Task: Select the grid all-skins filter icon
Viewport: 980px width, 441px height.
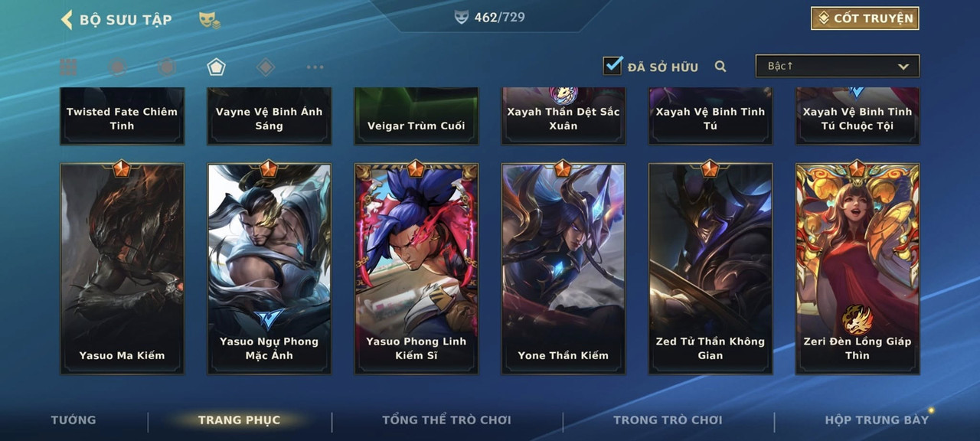Action: coord(68,67)
